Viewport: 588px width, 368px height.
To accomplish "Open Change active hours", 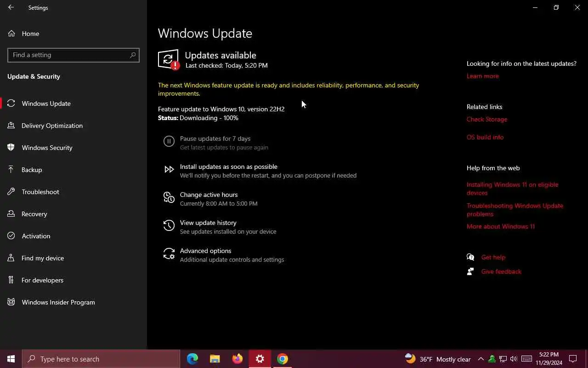I will coord(209,195).
